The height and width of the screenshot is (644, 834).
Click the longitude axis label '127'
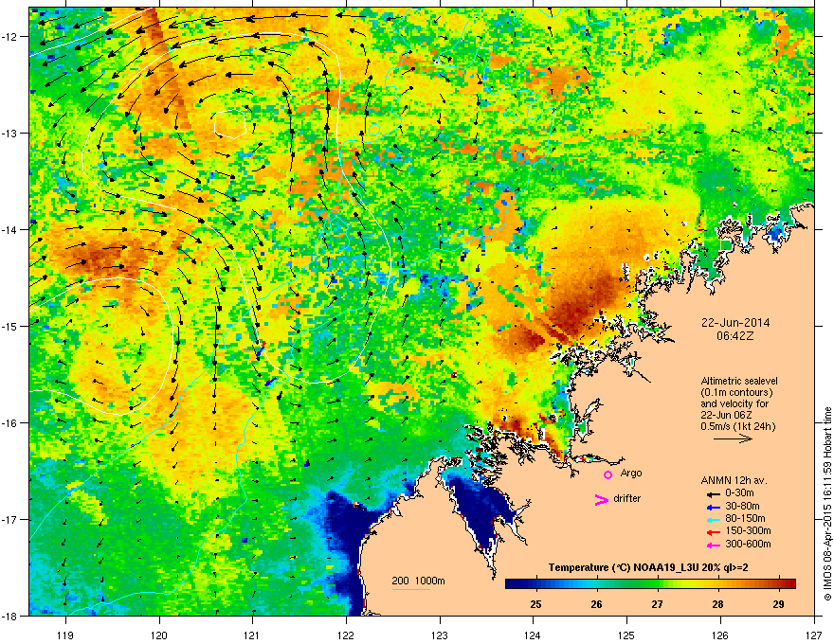814,635
